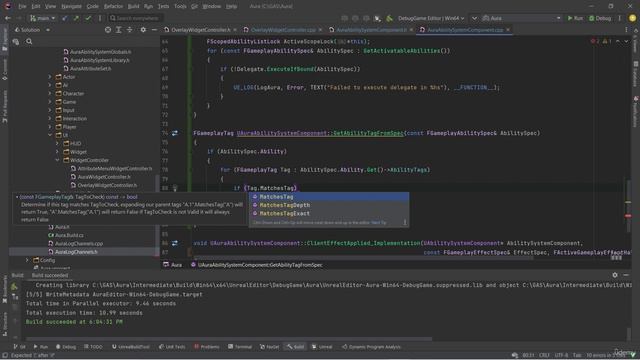Open the Git menu

[x=194, y=7]
